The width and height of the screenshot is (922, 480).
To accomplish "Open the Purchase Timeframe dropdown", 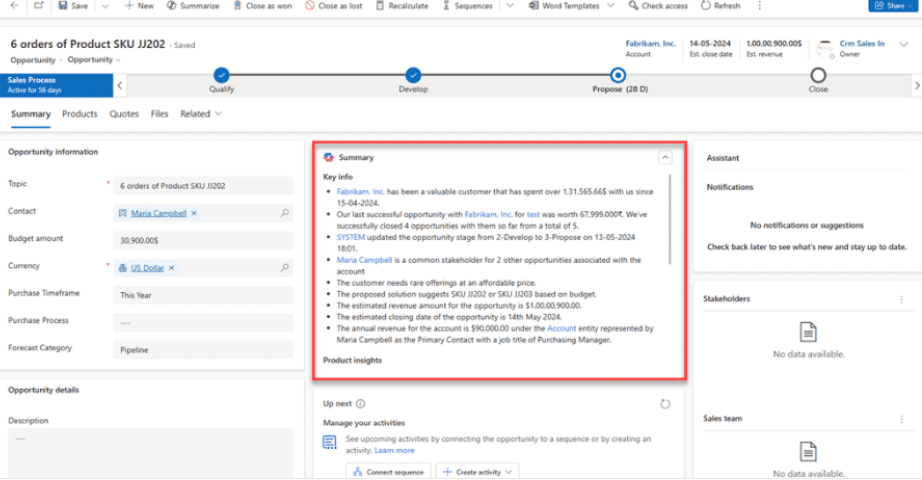I will [x=203, y=295].
